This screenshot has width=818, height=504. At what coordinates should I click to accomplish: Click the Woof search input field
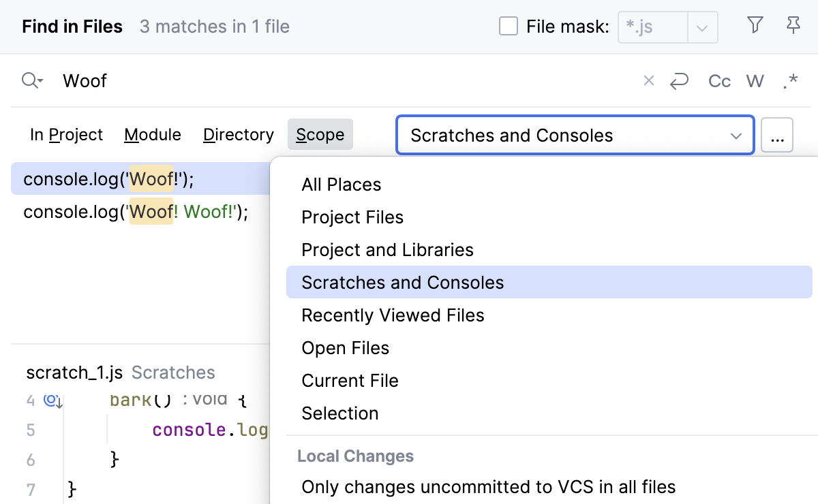(341, 81)
